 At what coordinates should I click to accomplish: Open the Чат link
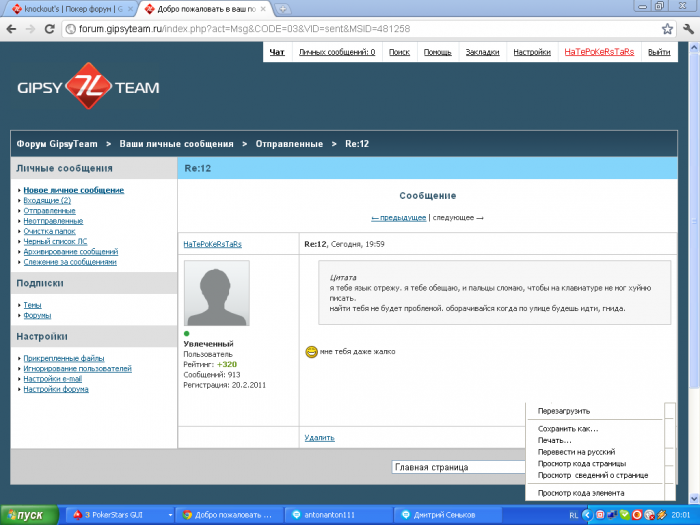(277, 52)
